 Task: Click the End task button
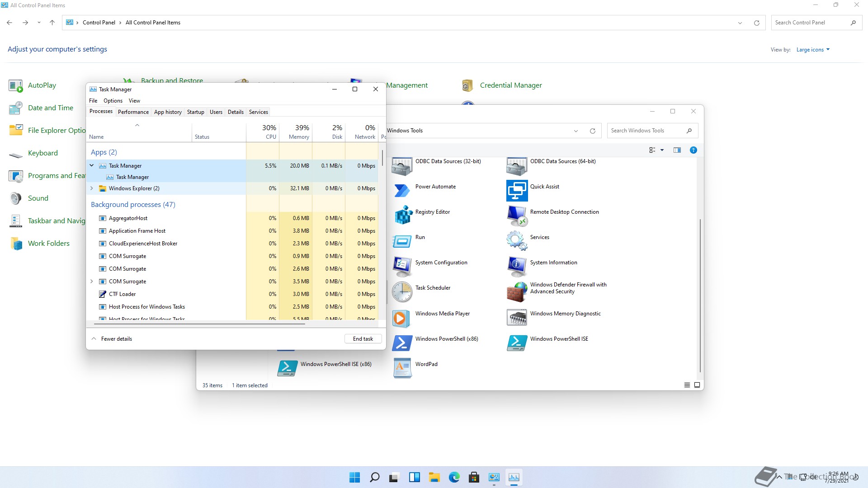coord(363,338)
